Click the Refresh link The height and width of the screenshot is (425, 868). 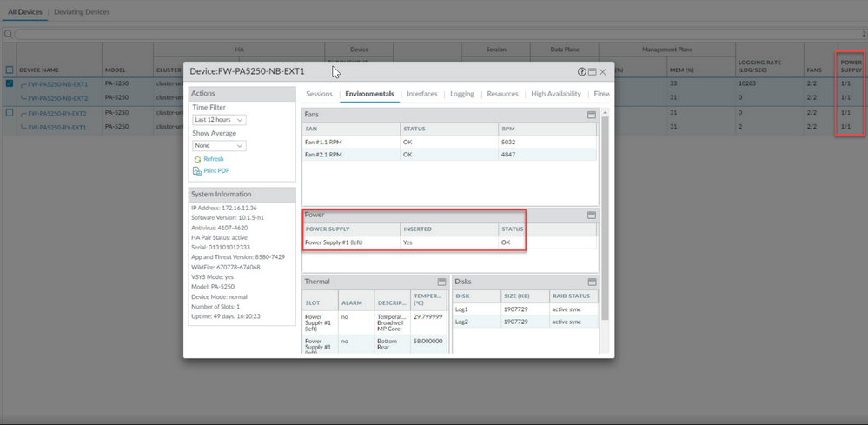tap(214, 159)
